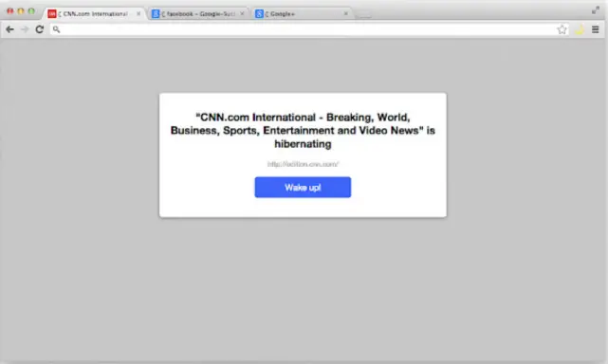Close the CNN.com International tab

pyautogui.click(x=138, y=14)
